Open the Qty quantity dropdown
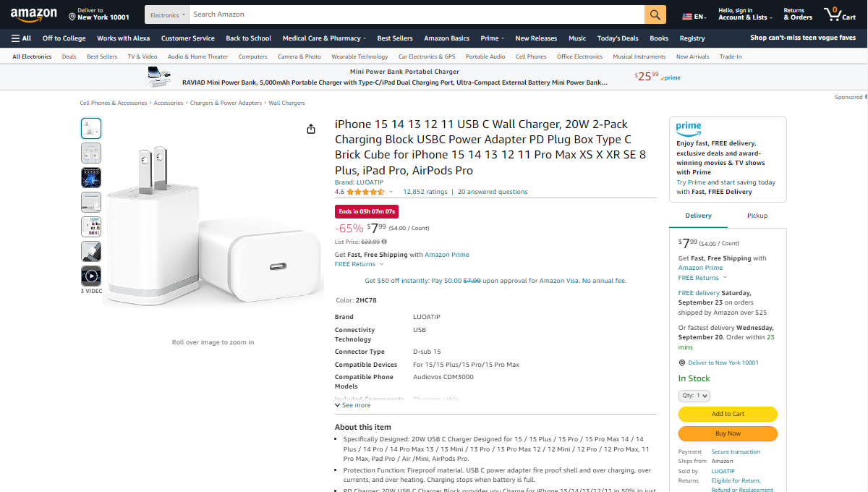The height and width of the screenshot is (492, 868). 694,395
